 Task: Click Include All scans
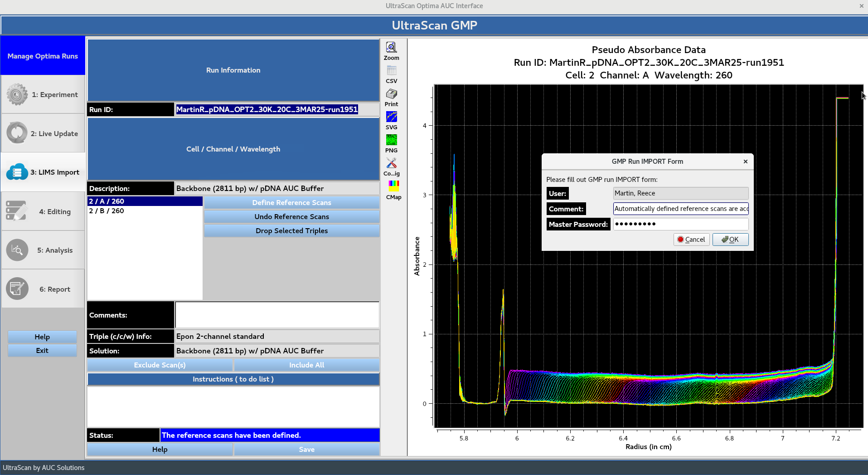pos(306,365)
